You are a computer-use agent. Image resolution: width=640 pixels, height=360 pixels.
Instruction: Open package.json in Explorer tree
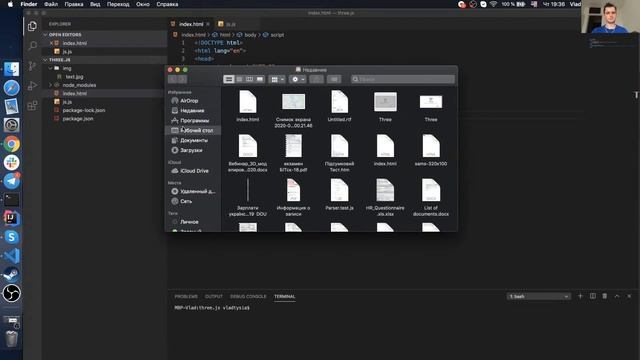(78, 119)
